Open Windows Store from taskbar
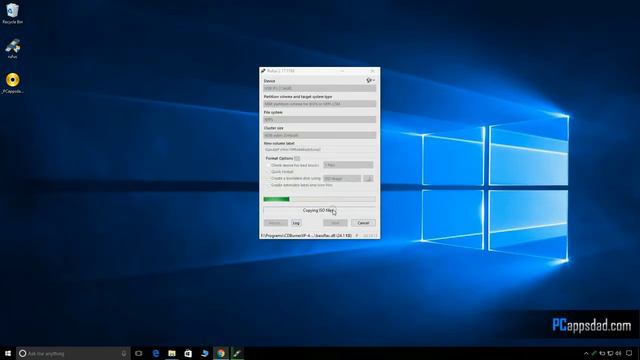This screenshot has height=360, width=640. 188,353
